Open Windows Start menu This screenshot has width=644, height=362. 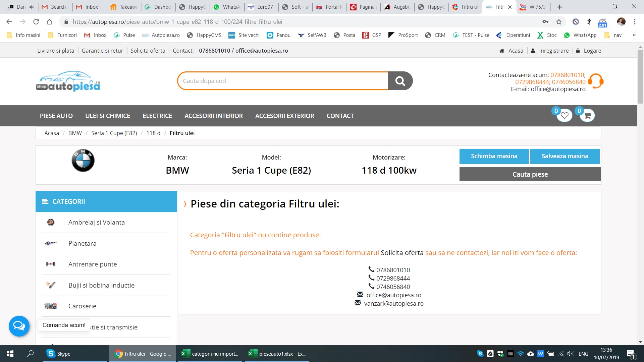coord(10,354)
